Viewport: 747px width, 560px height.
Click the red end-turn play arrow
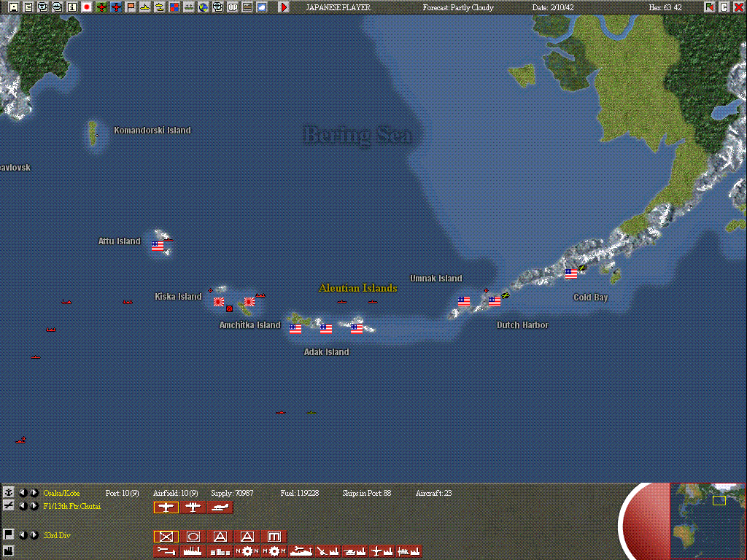284,7
